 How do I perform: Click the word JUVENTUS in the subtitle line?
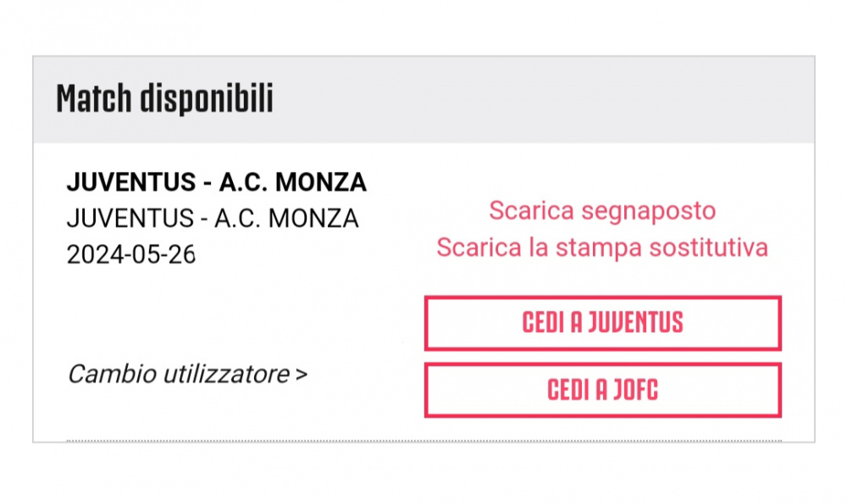130,219
